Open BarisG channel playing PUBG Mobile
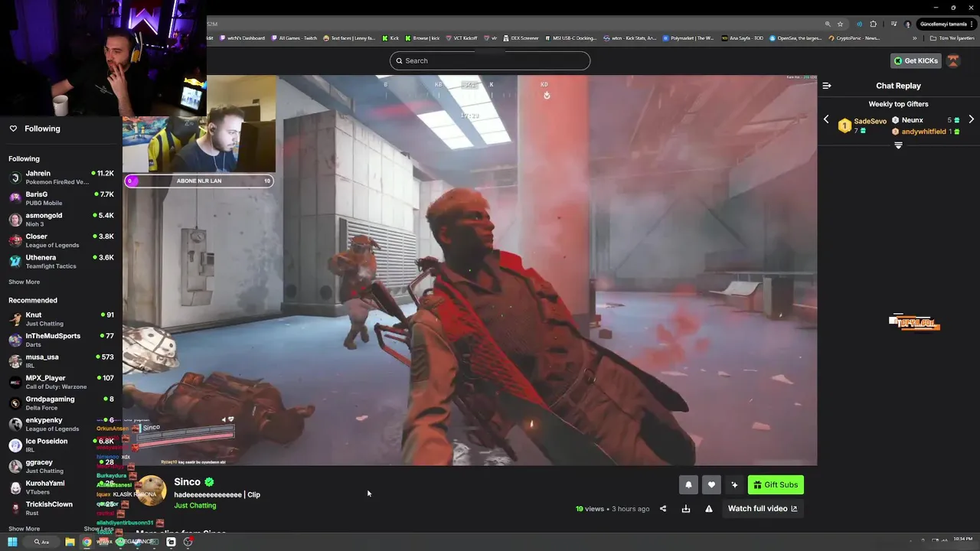The image size is (980, 551). pos(61,198)
